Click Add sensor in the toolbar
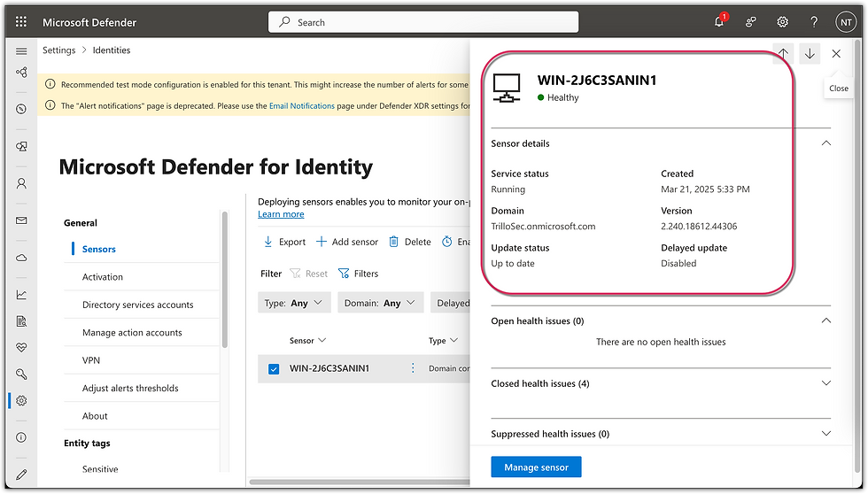The image size is (868, 494). click(347, 242)
